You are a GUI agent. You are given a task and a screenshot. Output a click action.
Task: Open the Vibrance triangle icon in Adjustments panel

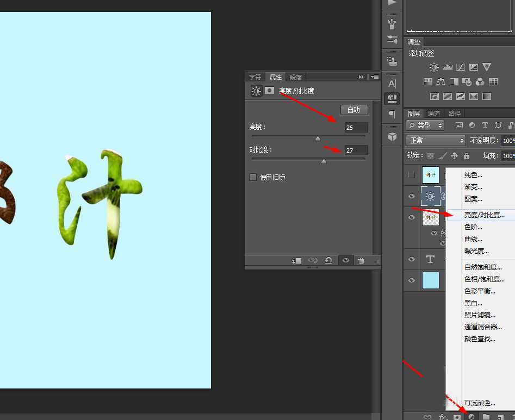pyautogui.click(x=487, y=67)
